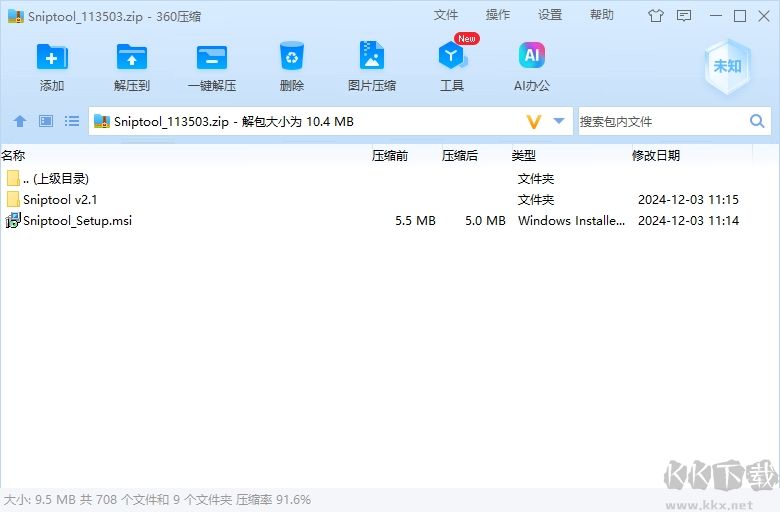Click the search magnifier icon
This screenshot has width=780, height=512.
pyautogui.click(x=757, y=121)
